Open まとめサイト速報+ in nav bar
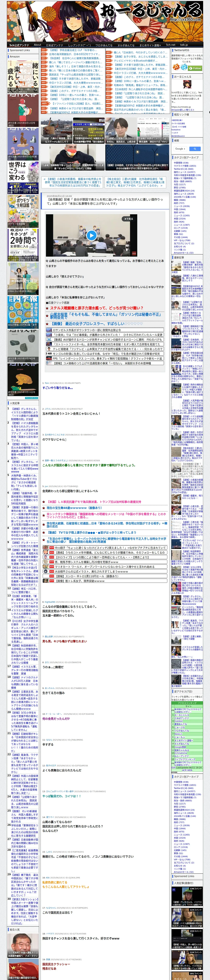Image resolution: width=210 pixels, height=980 pixels. [x=150, y=45]
